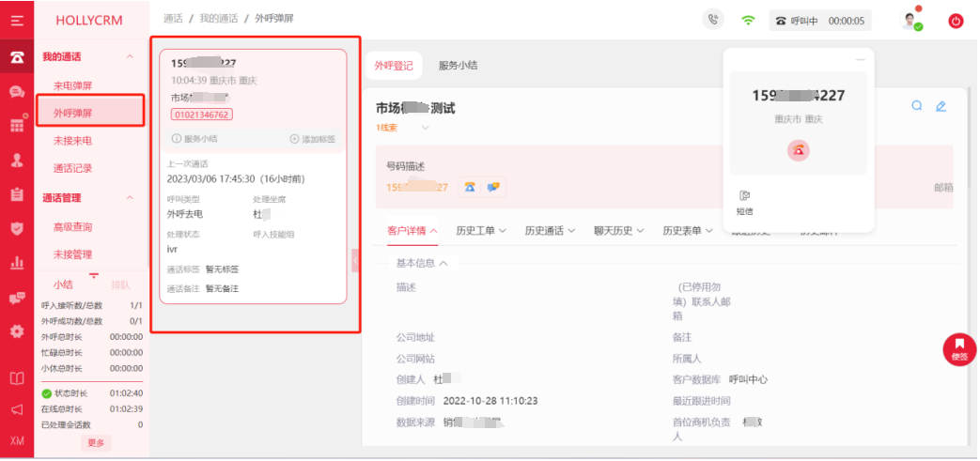Open 外呼弹屏 in the menu
The height and width of the screenshot is (461, 980).
coord(72,114)
